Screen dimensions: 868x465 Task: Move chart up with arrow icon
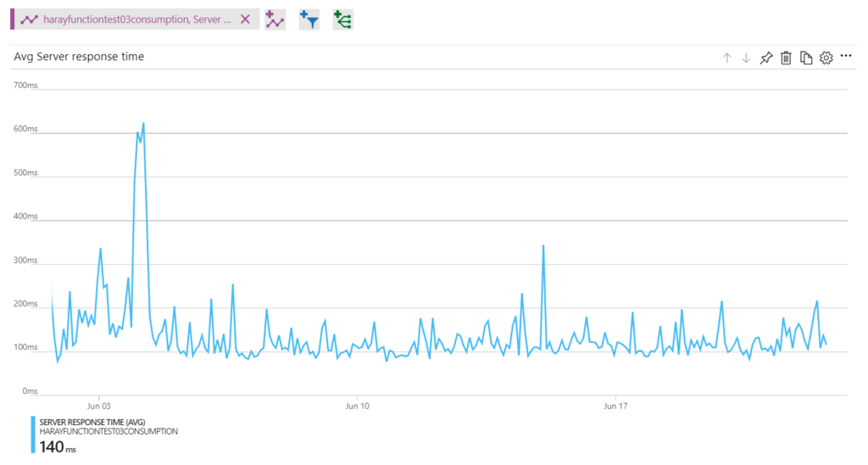pyautogui.click(x=726, y=58)
